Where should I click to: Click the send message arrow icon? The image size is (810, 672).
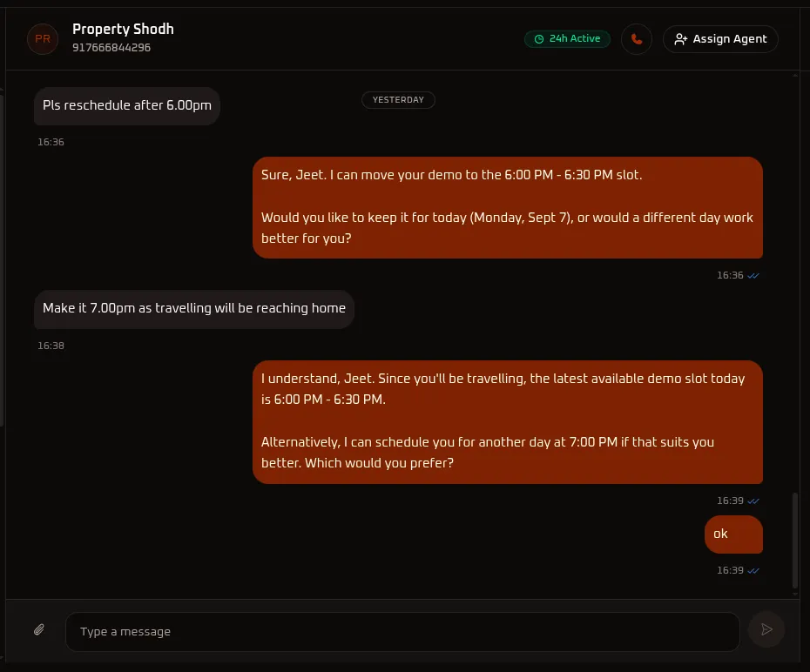click(x=766, y=629)
